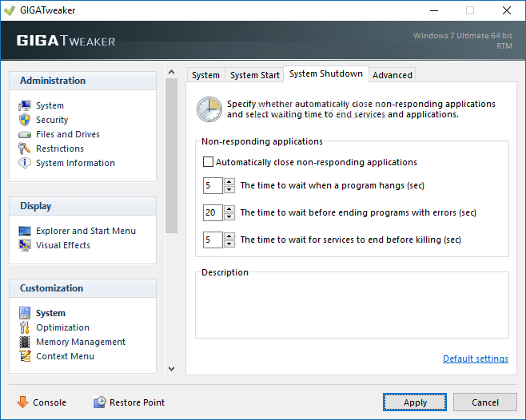Open Visual Effects section
This screenshot has width=526, height=420.
[63, 245]
